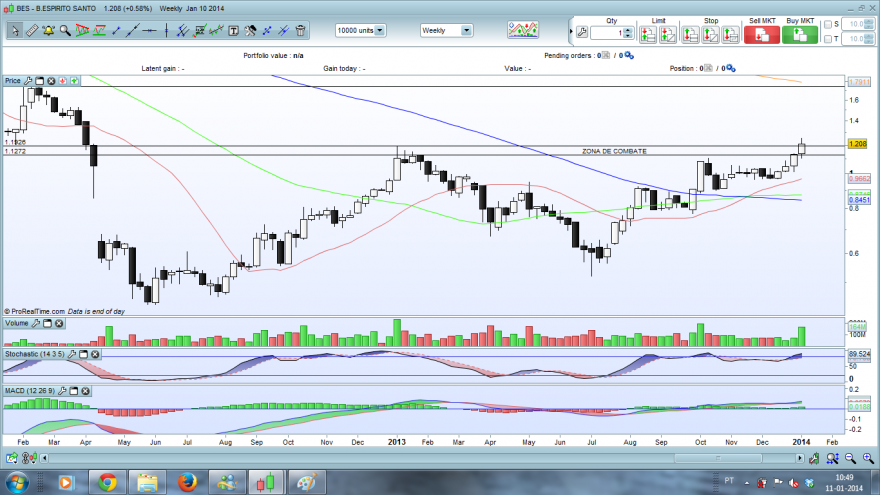
Task: Enable the T target checkbox
Action: (x=828, y=39)
